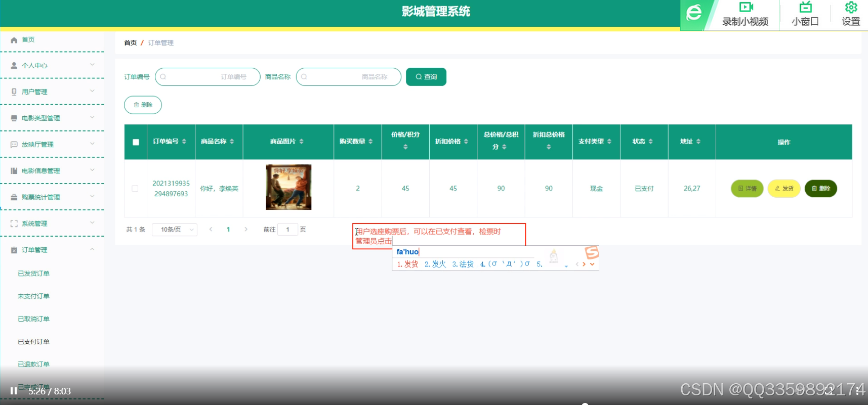868x405 pixels.
Task: Sort by 订单编号 column arrows
Action: [x=184, y=142]
